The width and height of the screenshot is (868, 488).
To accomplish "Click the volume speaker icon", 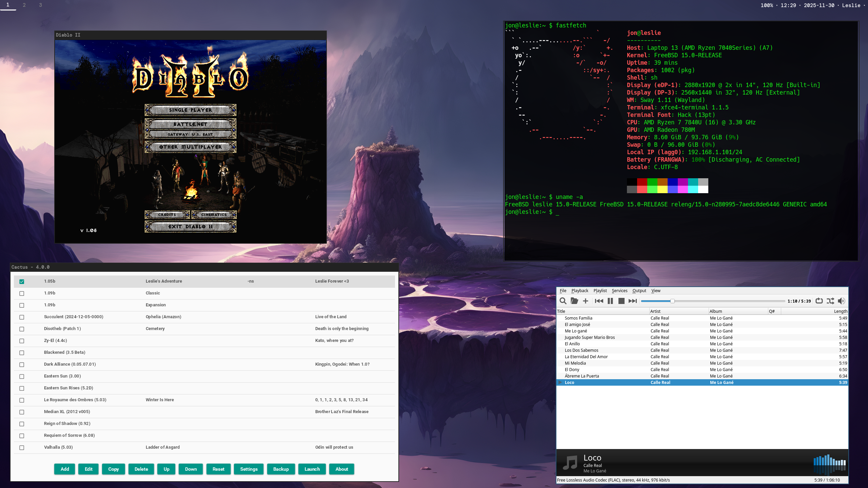I will point(841,301).
